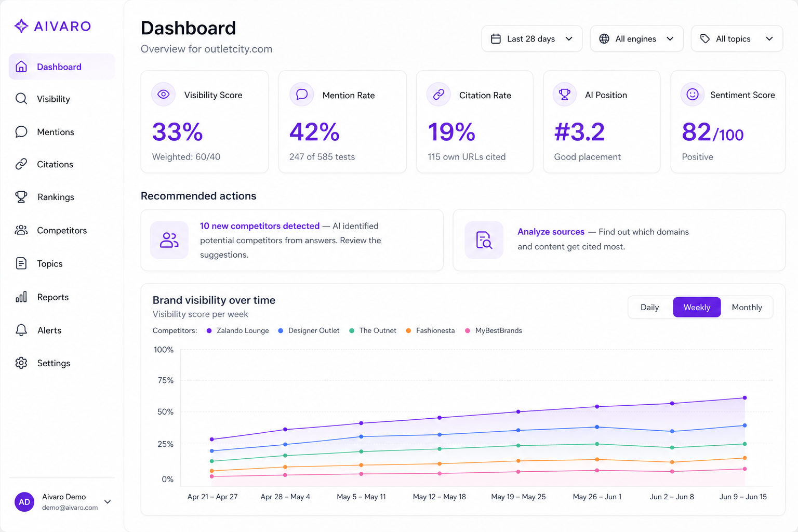Open the All engines dropdown
This screenshot has width=798, height=532.
pos(637,39)
